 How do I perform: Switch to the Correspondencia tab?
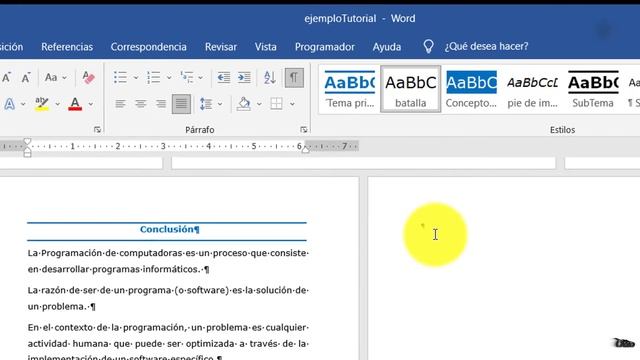pos(149,47)
